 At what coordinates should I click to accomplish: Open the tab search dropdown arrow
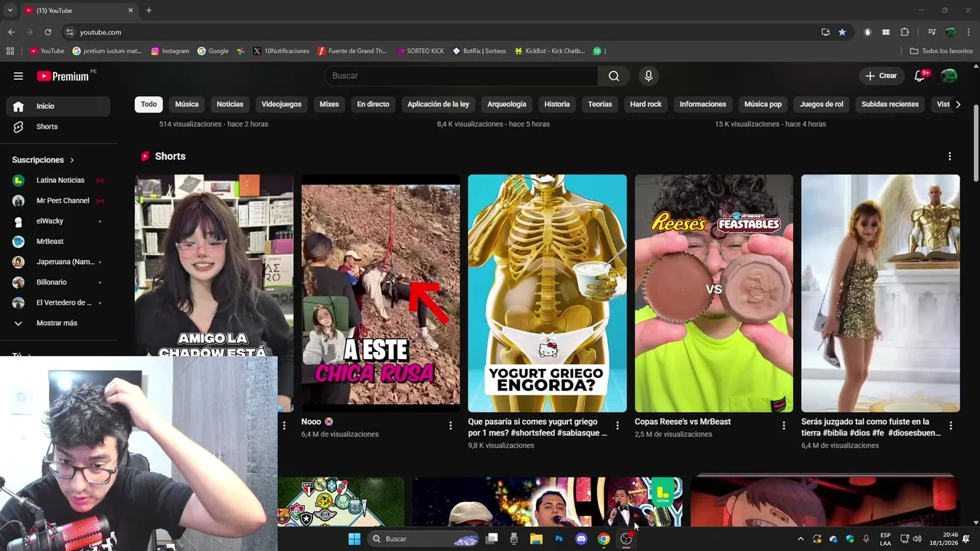(10, 10)
